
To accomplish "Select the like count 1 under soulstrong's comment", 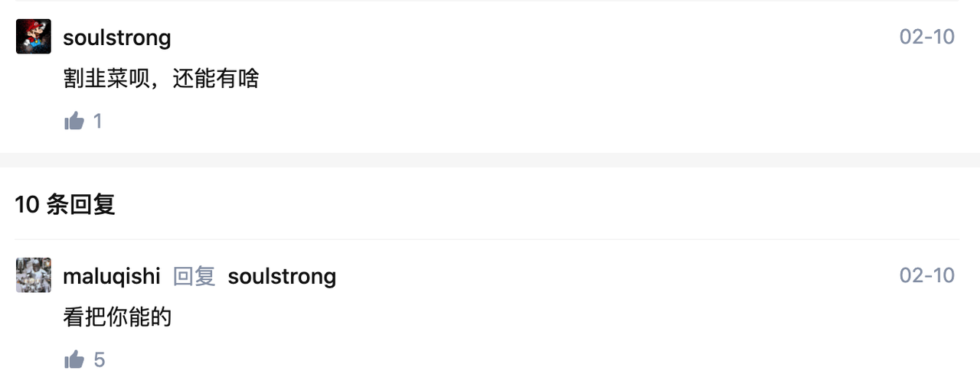I will (x=97, y=122).
